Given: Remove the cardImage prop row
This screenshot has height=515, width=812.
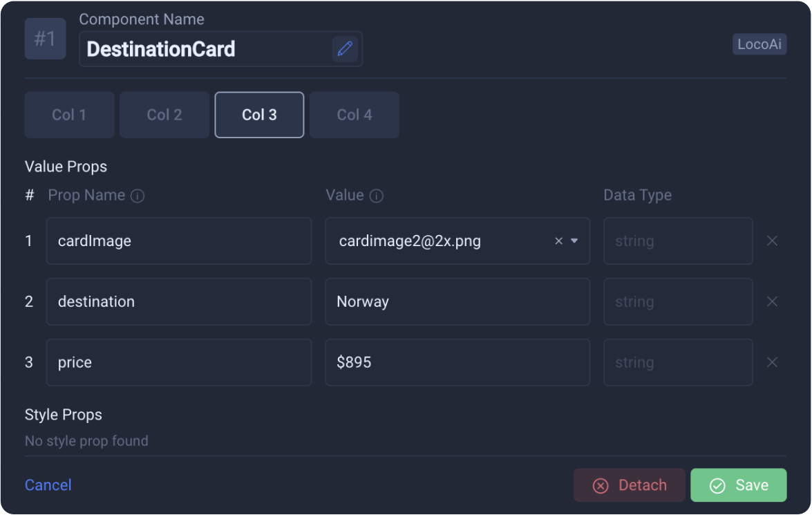Looking at the screenshot, I should (772, 241).
